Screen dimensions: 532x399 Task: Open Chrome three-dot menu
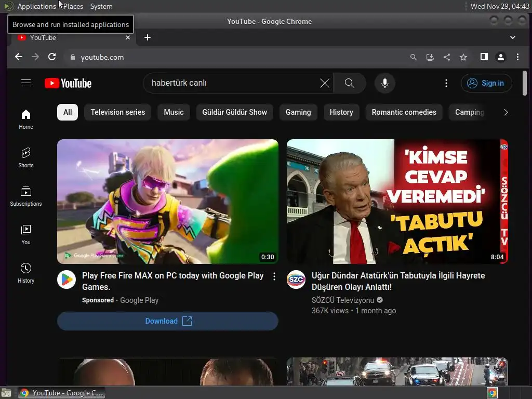tap(517, 57)
